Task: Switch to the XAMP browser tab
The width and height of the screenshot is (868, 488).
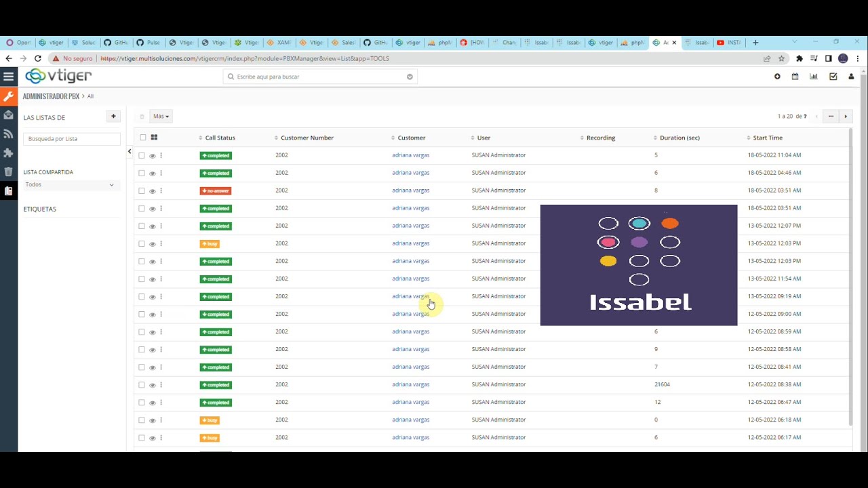Action: (280, 43)
